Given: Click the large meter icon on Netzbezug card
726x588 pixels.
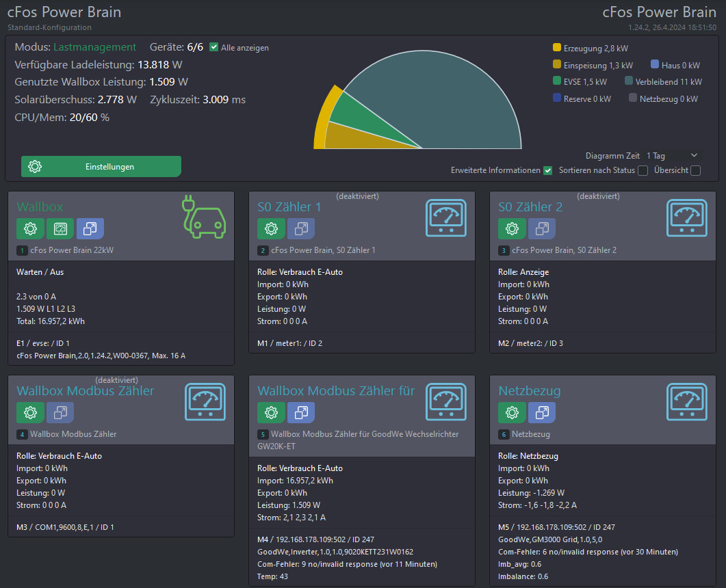Looking at the screenshot, I should click(688, 401).
